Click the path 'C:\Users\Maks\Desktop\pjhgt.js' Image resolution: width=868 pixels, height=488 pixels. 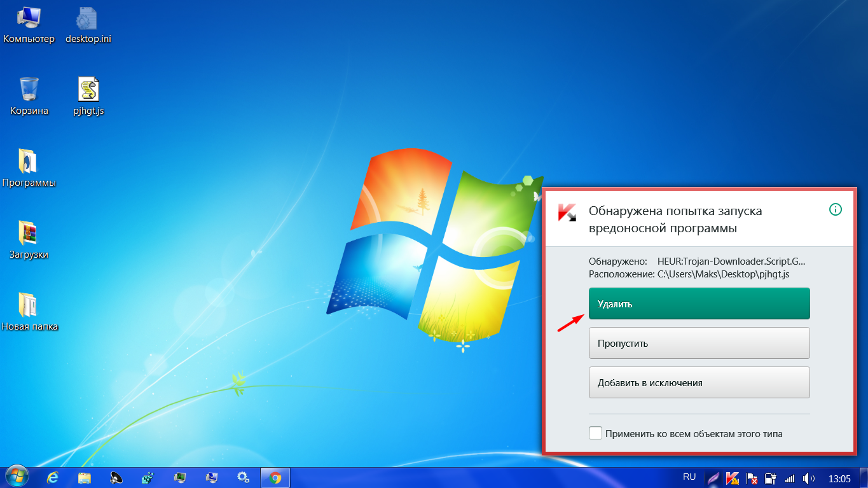pyautogui.click(x=724, y=274)
